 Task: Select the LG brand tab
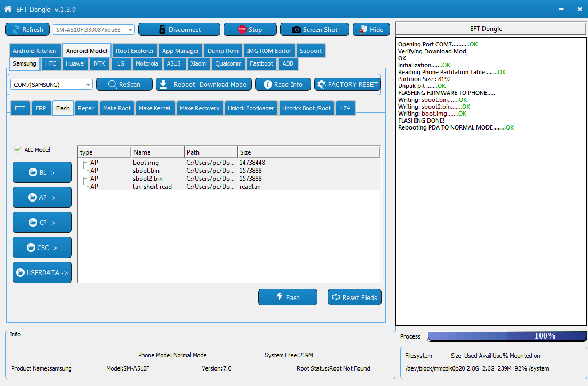coord(121,63)
